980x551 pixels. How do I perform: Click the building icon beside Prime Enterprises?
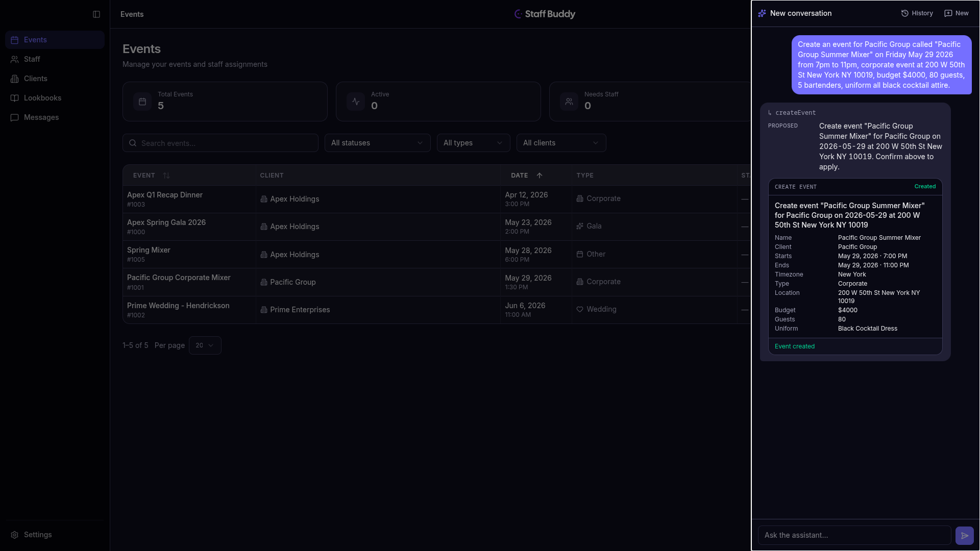tap(264, 310)
